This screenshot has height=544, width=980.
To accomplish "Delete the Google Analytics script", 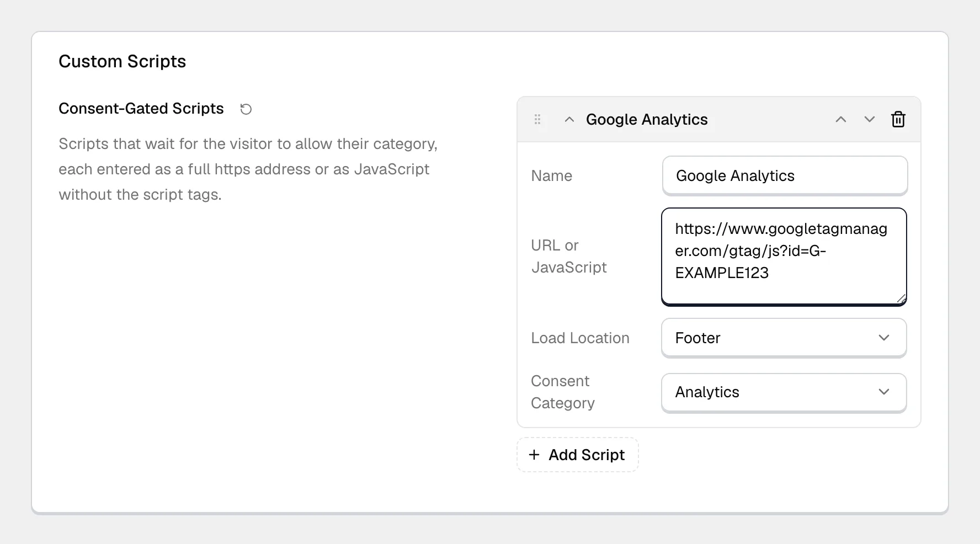I will click(x=898, y=119).
